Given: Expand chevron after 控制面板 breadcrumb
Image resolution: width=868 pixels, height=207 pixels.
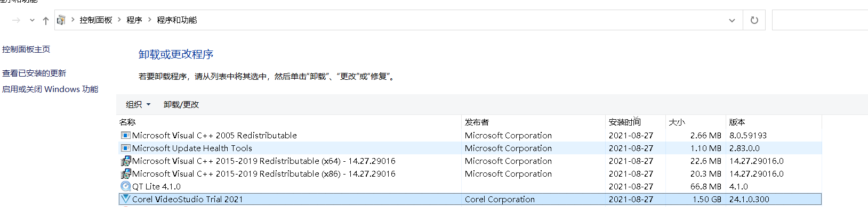Looking at the screenshot, I should click(119, 20).
